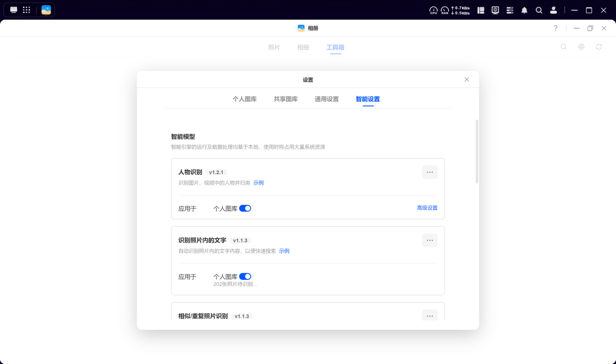Open the notifications bell
This screenshot has width=616, height=364.
[x=525, y=10]
